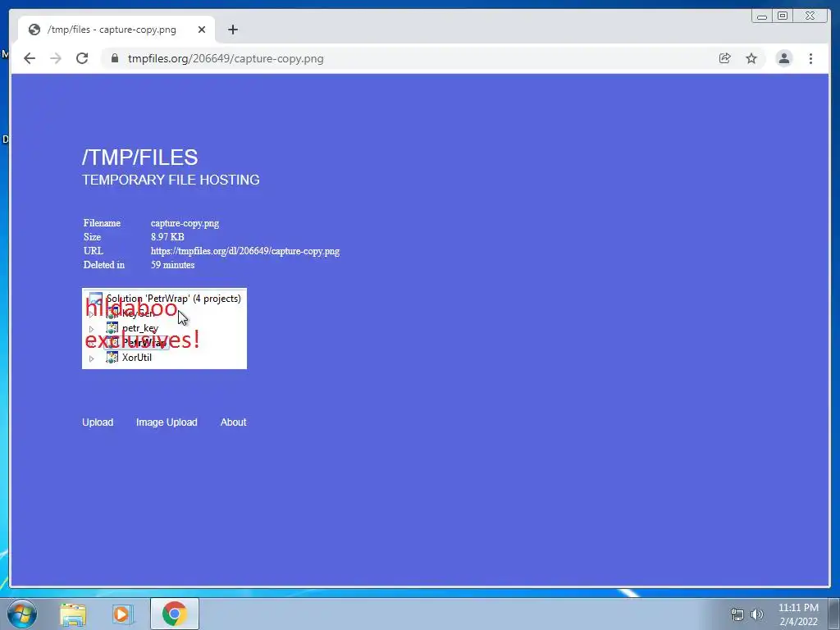Open Chrome three-dot menu
The image size is (840, 630).
click(x=810, y=58)
